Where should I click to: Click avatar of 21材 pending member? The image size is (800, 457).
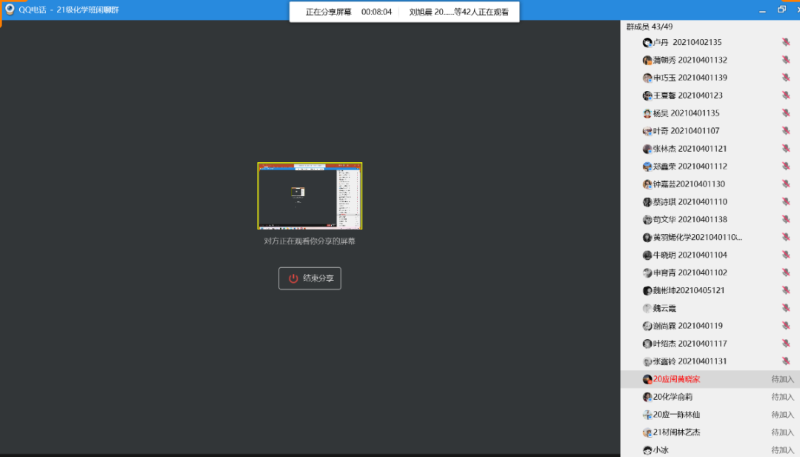coord(647,433)
